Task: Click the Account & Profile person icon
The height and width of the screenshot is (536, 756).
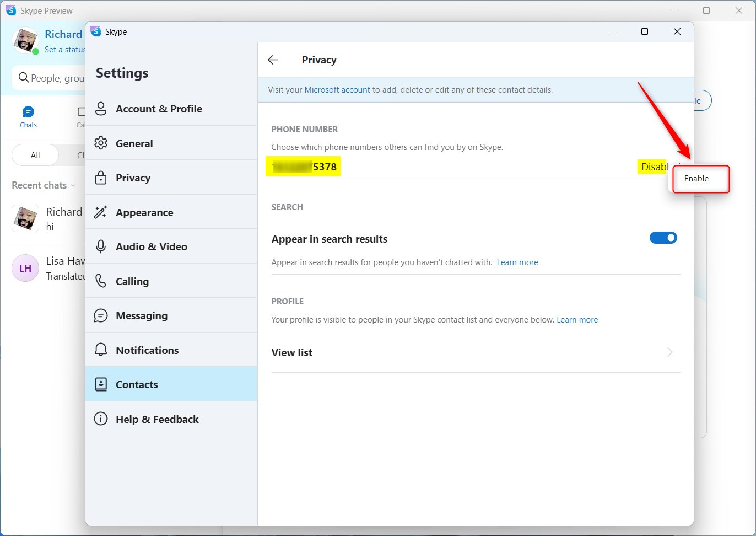Action: coord(101,109)
